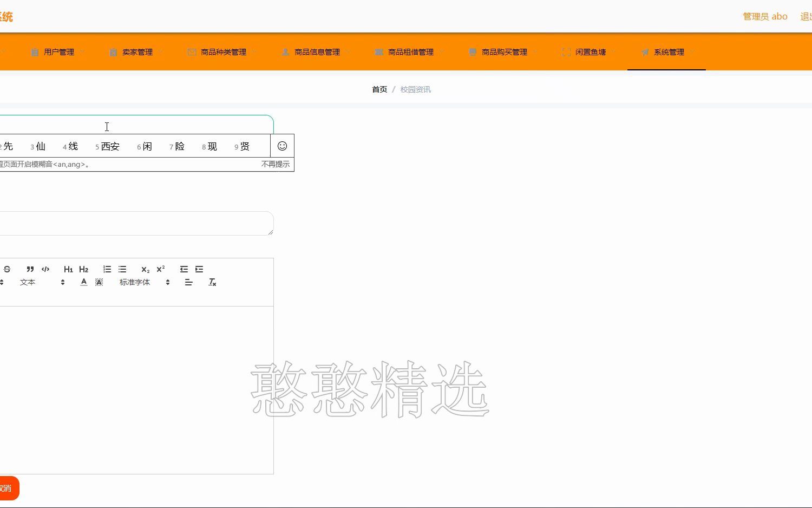Screen dimensions: 812x508
Task: Click the 校园资讯 breadcrumb item
Action: [x=415, y=89]
